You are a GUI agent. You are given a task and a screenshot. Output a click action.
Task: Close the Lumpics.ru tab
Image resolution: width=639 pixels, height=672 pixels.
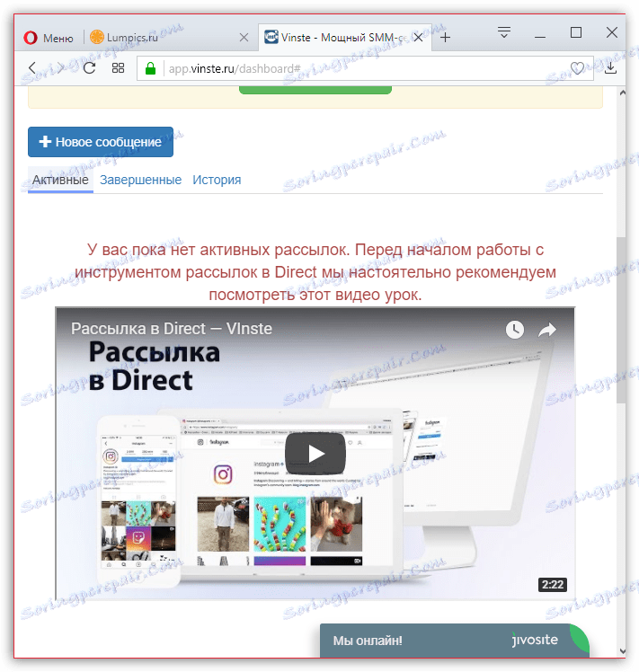point(244,38)
